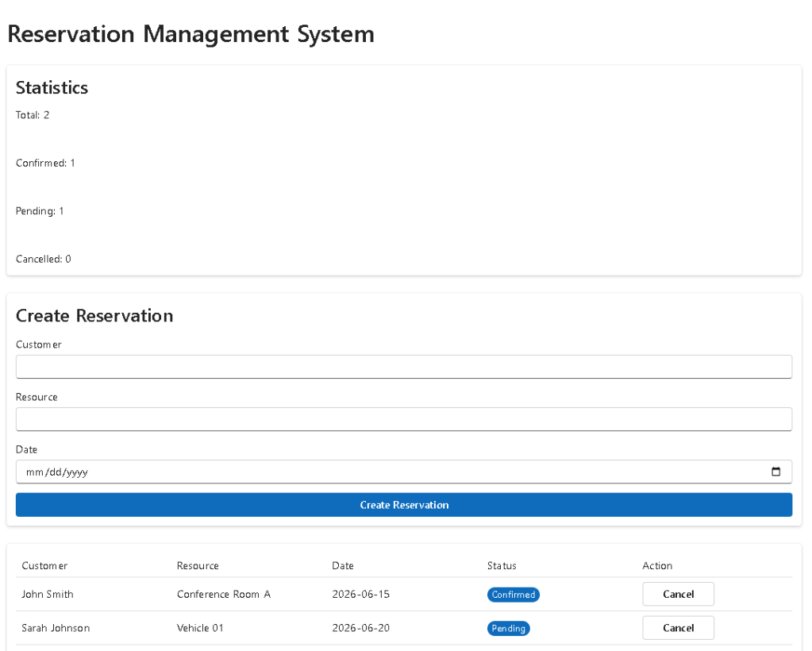Viewport: 812px width, 651px height.
Task: Click the 'Total: 2' statistic
Action: (33, 115)
